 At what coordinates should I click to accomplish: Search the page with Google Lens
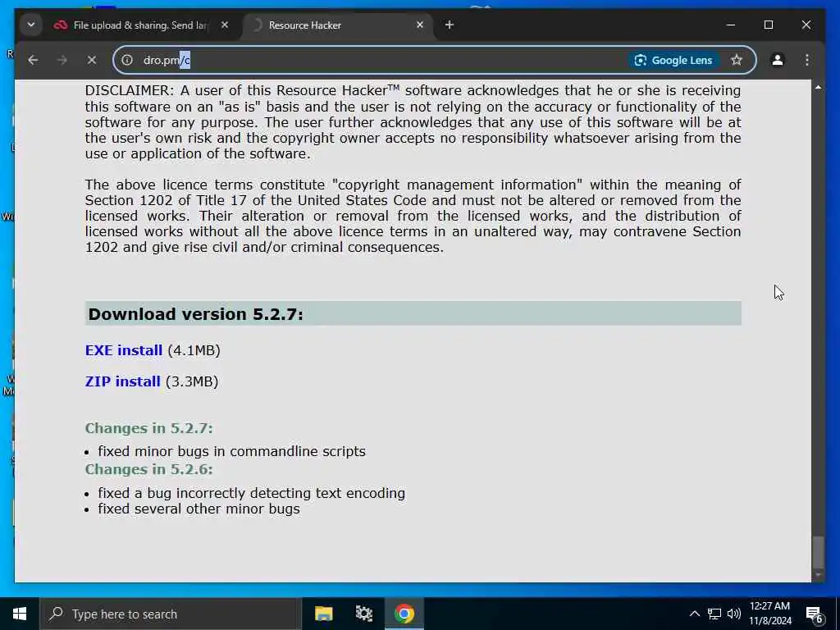point(673,60)
